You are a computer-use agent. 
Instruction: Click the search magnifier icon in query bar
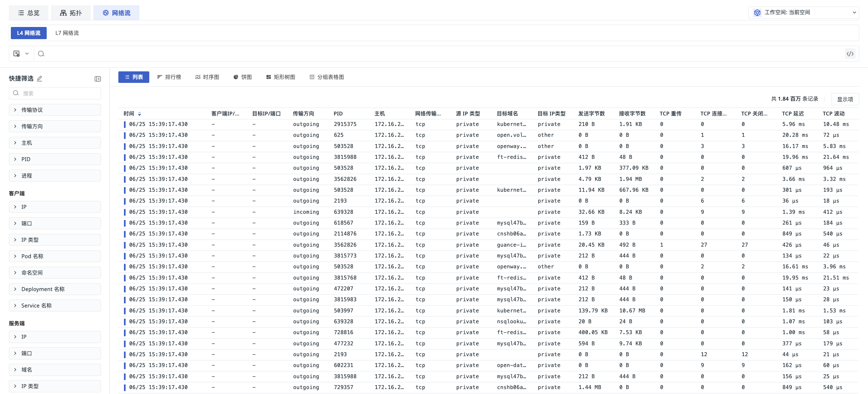41,54
